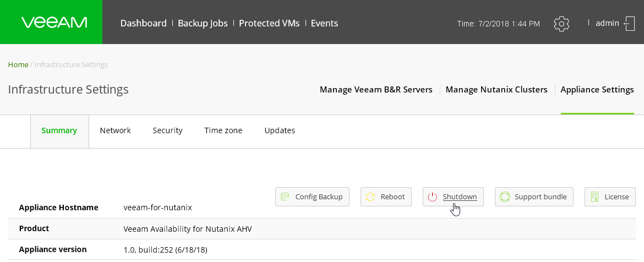Go to Backup Jobs

click(203, 23)
